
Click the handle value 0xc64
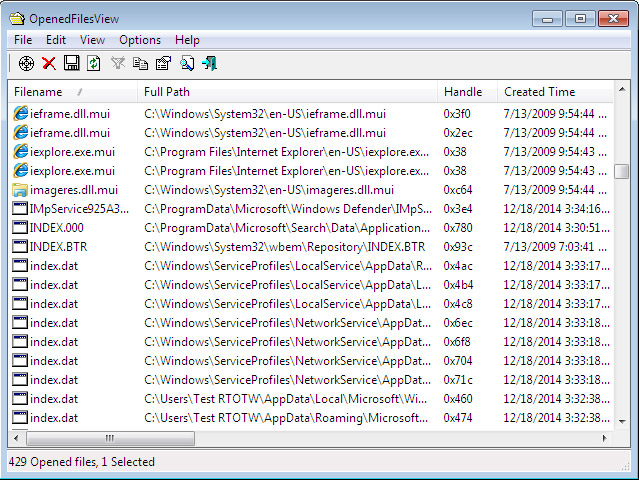pyautogui.click(x=458, y=190)
